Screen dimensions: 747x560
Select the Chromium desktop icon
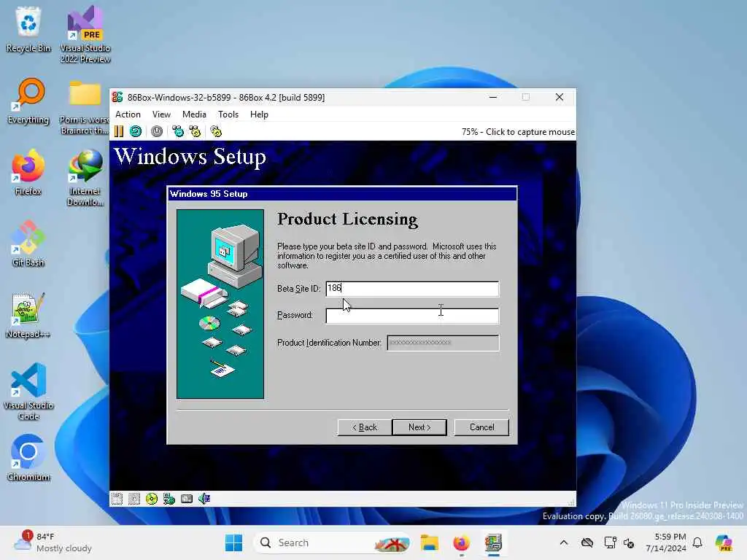click(x=28, y=458)
